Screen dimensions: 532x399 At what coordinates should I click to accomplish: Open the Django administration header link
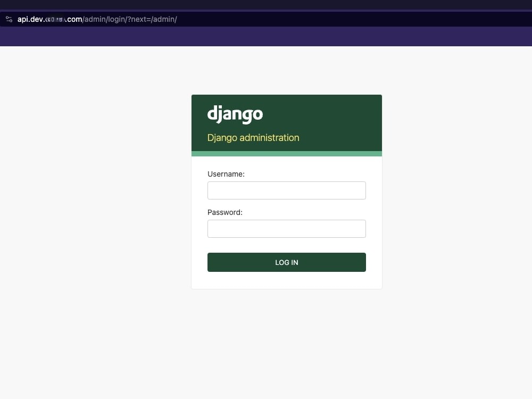[x=253, y=138]
